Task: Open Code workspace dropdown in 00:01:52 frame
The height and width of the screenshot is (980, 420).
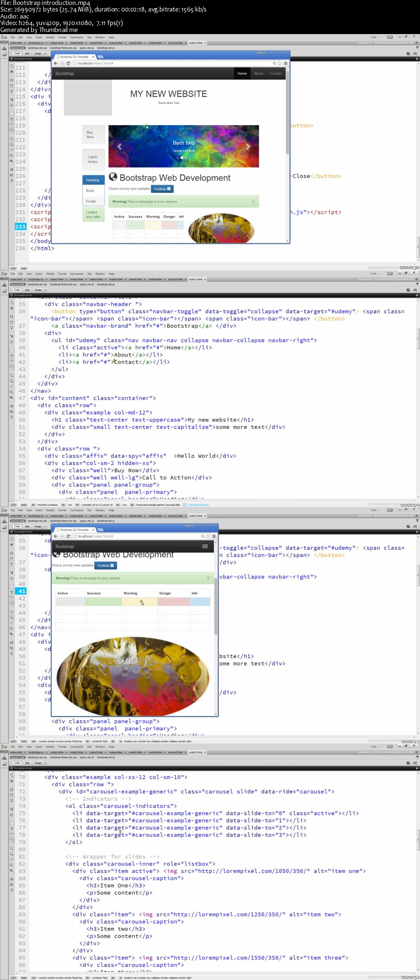Action: tap(375, 747)
